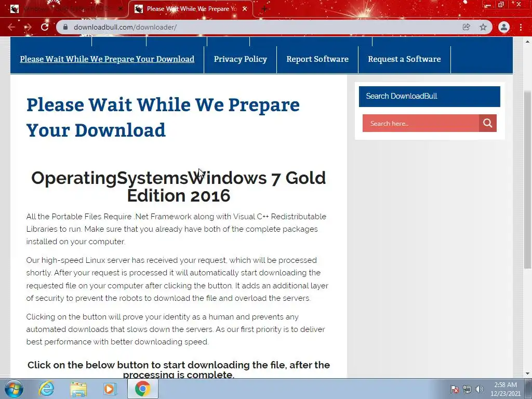
Task: Restore down the Chrome window
Action: pyautogui.click(x=501, y=5)
